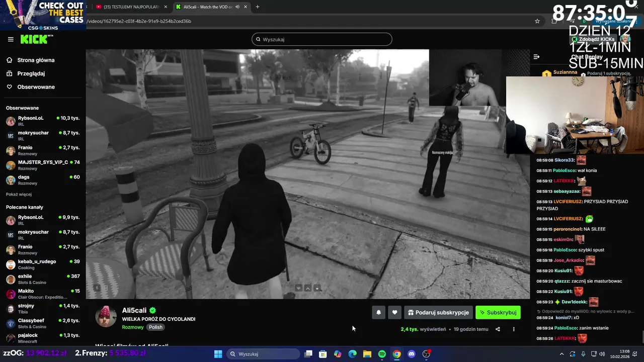The width and height of the screenshot is (644, 362).
Task: Open File Explorer from taskbar
Action: (367, 354)
